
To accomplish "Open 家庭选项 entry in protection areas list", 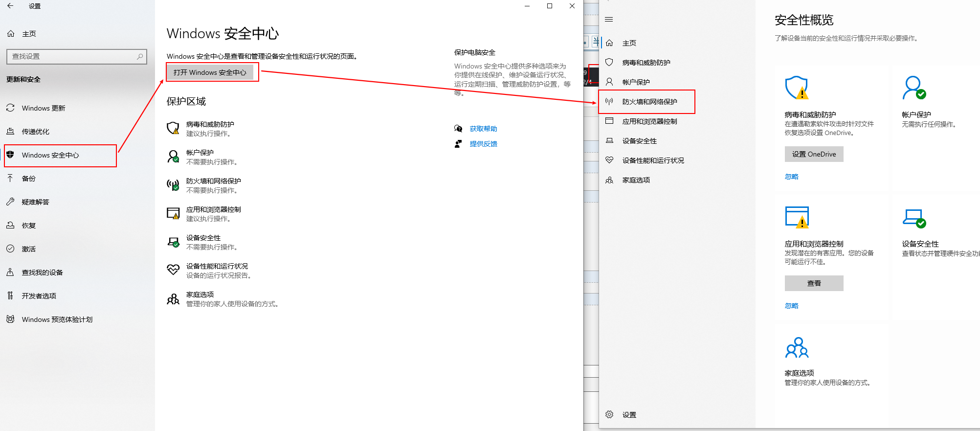I will pos(232,299).
